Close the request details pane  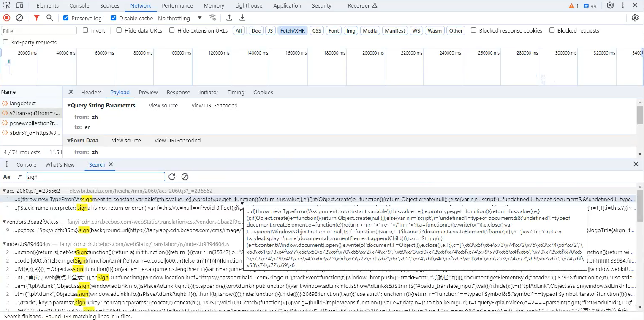point(71,92)
